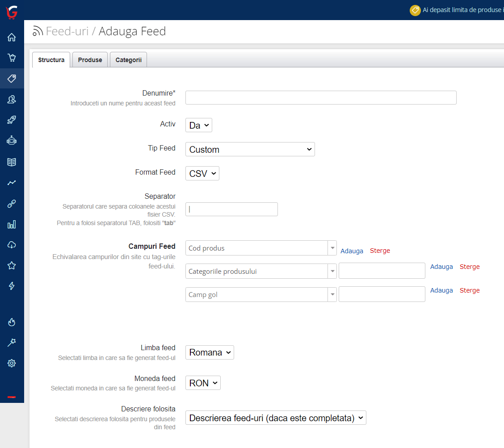Click the star icon in the sidebar
Image resolution: width=504 pixels, height=448 pixels.
(x=12, y=266)
